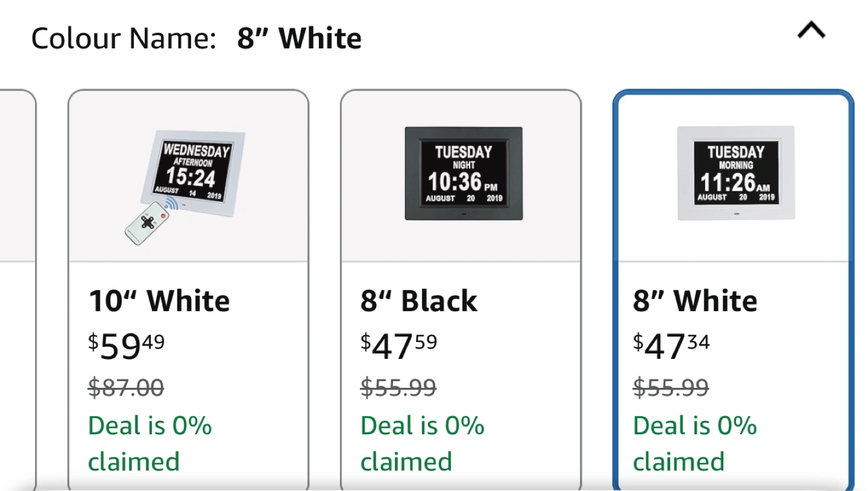868x491 pixels.
Task: Click the "10" White" title text
Action: (x=159, y=300)
